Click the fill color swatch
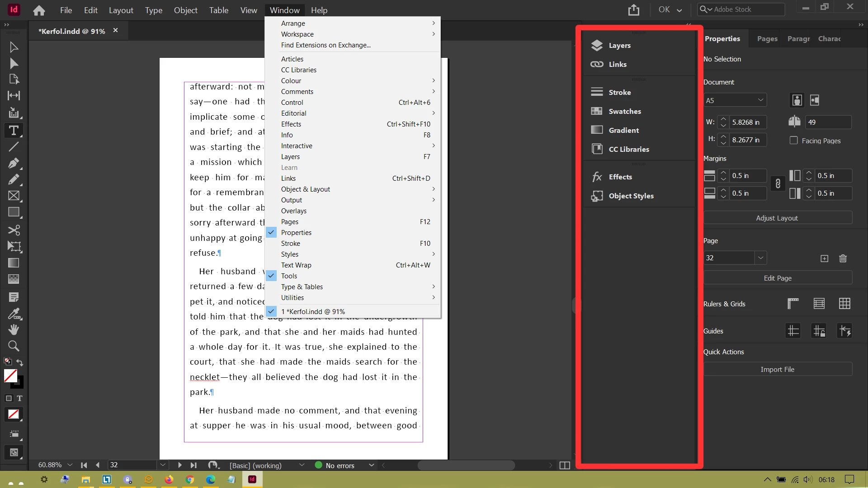This screenshot has width=868, height=488. coord(10,375)
